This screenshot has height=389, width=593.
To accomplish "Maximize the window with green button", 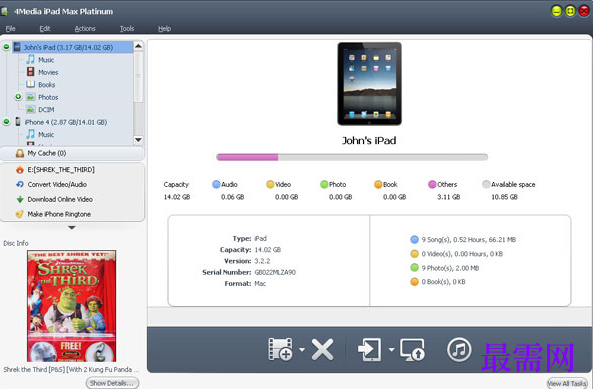I will tap(570, 11).
